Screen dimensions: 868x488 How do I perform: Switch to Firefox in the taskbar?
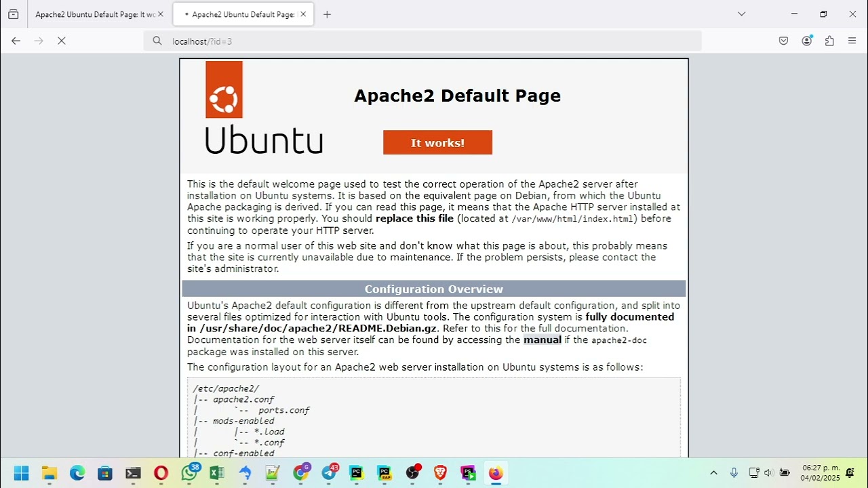pos(496,472)
